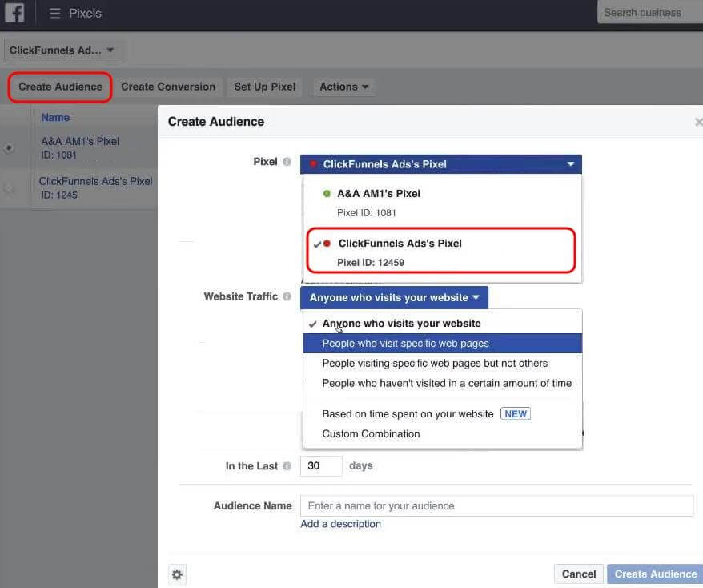Click the 'ClickFunnels Ads's Pixel' table row name
Screen dimensions: 703x588
[95, 181]
